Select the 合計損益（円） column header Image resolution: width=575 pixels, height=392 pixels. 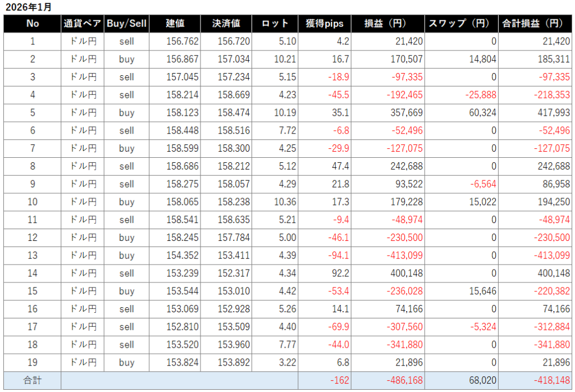pyautogui.click(x=536, y=24)
